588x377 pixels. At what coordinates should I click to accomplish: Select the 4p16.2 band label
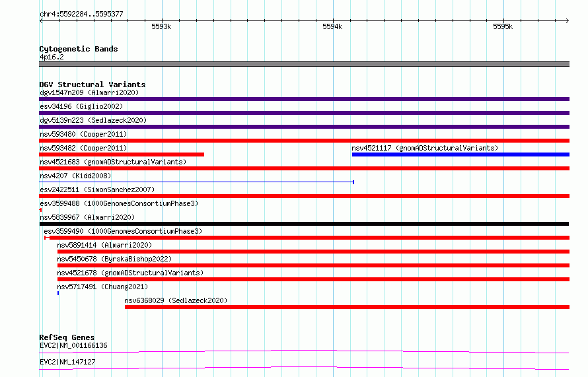coord(52,57)
